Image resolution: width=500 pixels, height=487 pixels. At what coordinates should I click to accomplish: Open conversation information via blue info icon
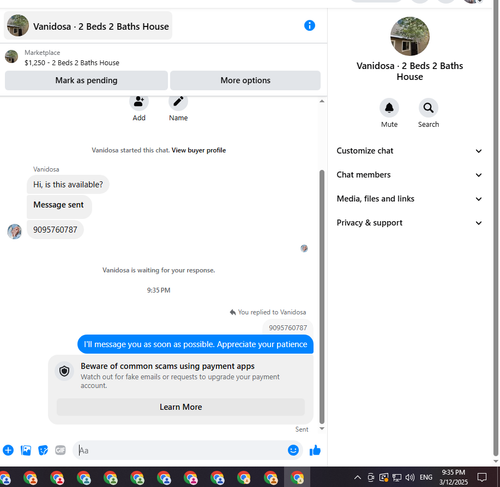click(x=309, y=26)
